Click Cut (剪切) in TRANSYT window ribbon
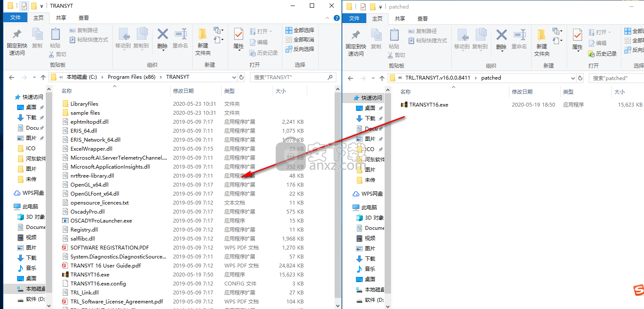Viewport: 644px width, 309px height. click(x=58, y=54)
